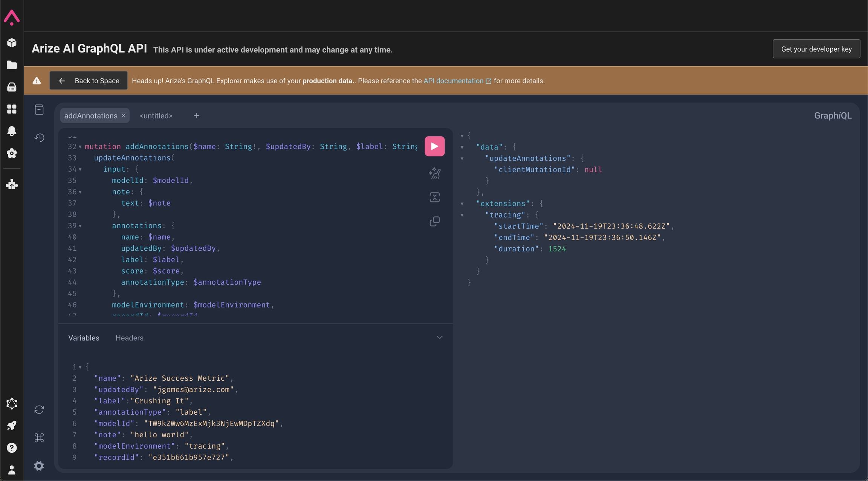The width and height of the screenshot is (868, 481).
Task: Click the merge fragments icon
Action: click(434, 197)
